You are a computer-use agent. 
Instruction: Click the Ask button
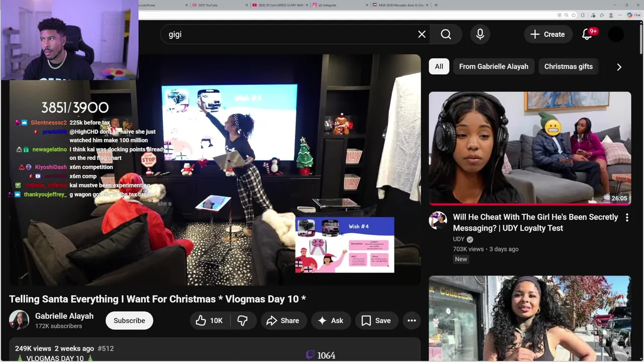pyautogui.click(x=331, y=321)
